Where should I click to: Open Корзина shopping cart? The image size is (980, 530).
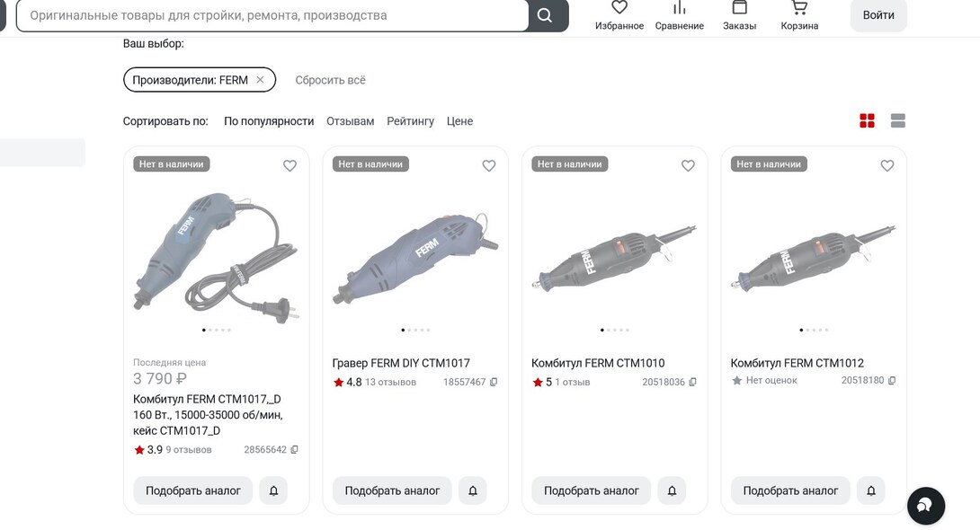click(798, 15)
